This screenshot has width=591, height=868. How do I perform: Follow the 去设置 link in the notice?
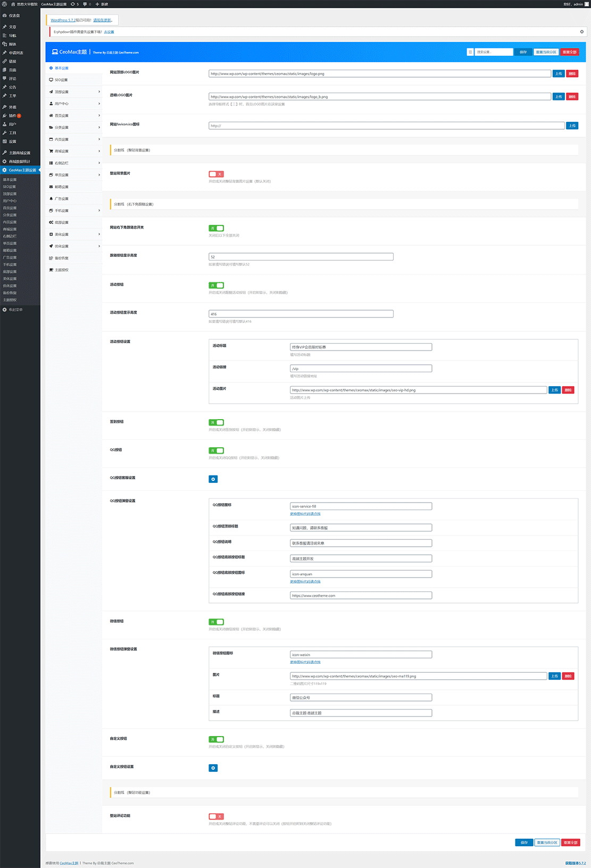coord(109,32)
